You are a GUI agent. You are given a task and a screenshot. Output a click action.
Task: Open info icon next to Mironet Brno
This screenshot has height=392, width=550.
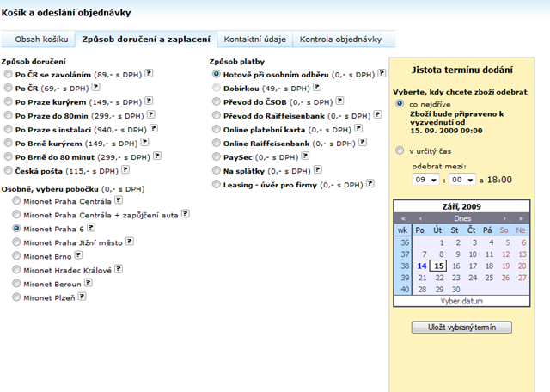[79, 255]
